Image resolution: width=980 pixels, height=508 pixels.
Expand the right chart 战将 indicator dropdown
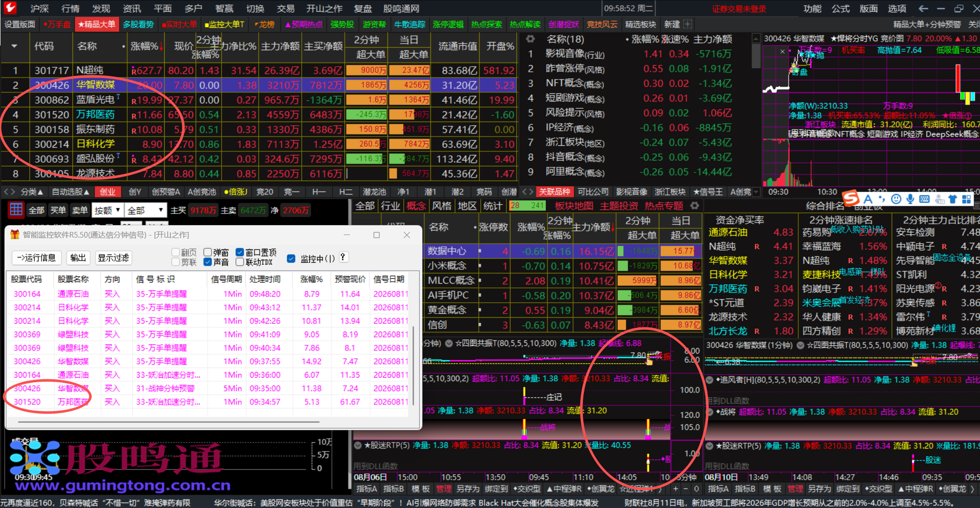710,412
